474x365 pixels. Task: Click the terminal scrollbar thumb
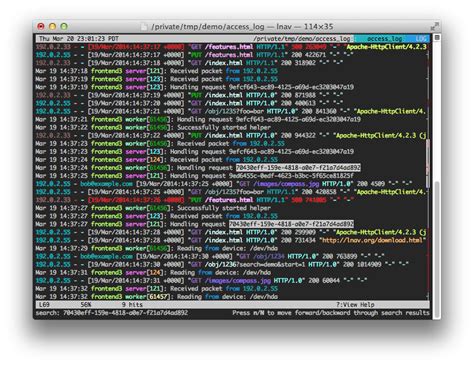tap(437, 250)
